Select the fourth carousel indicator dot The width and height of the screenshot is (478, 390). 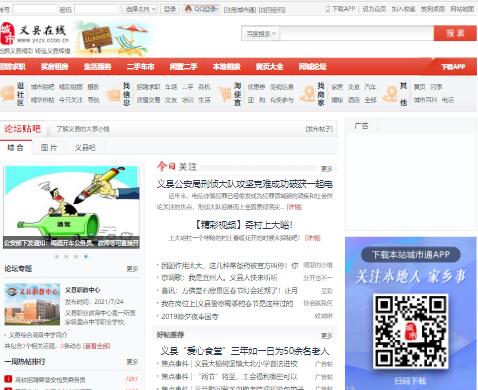click(86, 256)
